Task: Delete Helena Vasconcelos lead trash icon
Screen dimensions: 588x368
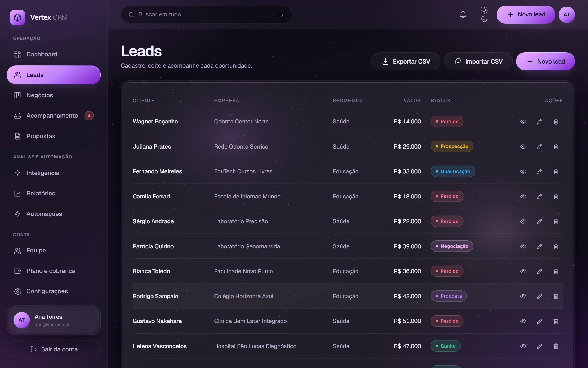Action: (x=556, y=346)
